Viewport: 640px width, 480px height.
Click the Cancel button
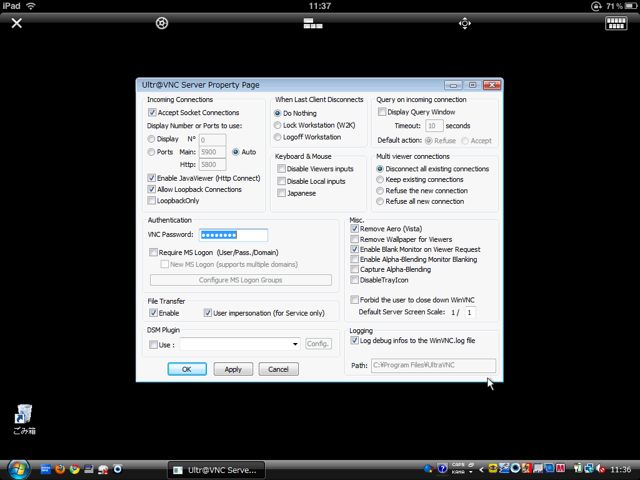278,369
